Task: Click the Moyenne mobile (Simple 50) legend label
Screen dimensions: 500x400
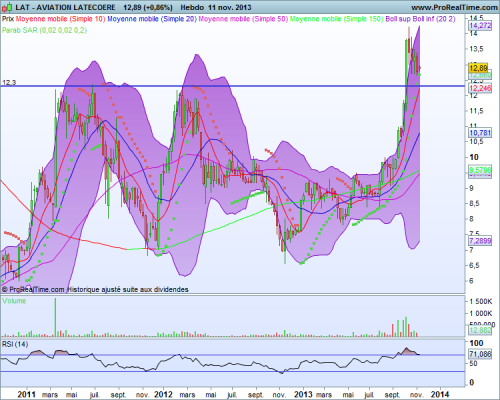Action: 243,19
